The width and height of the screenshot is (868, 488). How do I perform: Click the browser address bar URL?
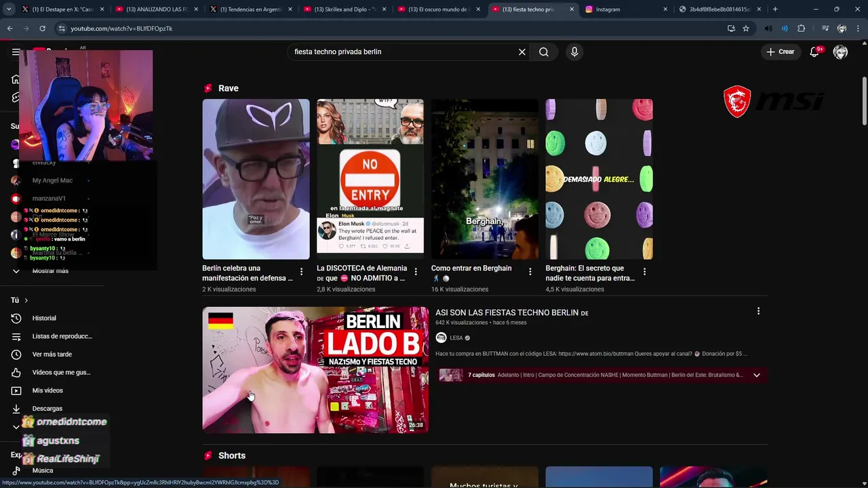[x=121, y=28]
